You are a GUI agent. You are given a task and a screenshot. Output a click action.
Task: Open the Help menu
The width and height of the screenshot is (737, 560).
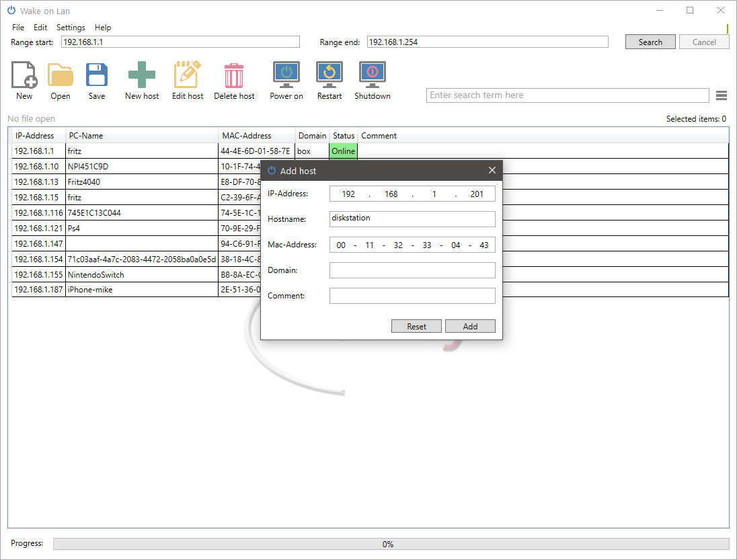[103, 28]
